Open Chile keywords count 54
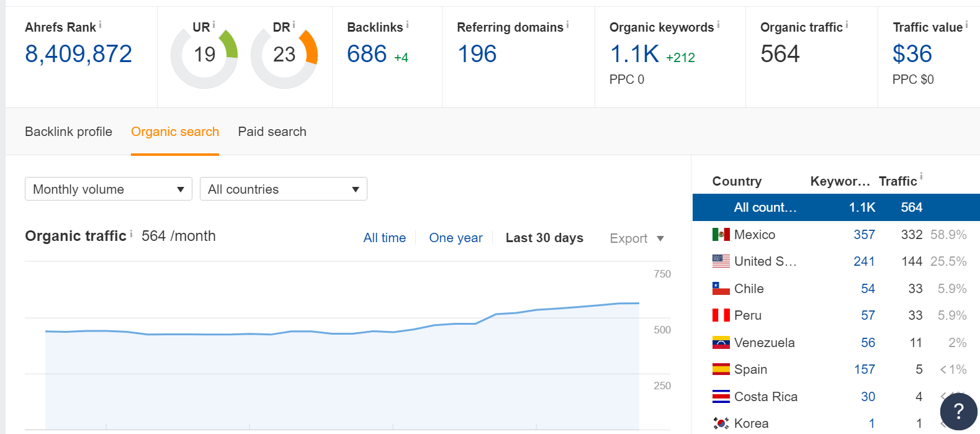Image resolution: width=980 pixels, height=434 pixels. (x=868, y=289)
